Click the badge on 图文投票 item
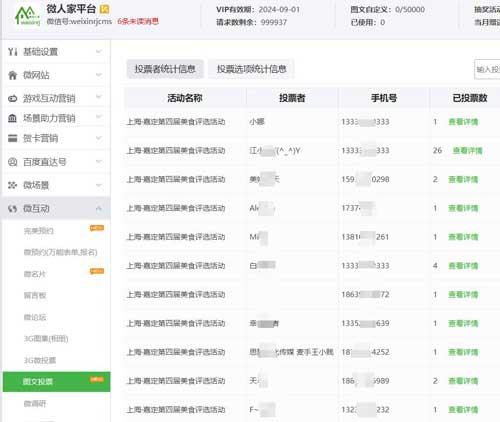 tap(97, 379)
